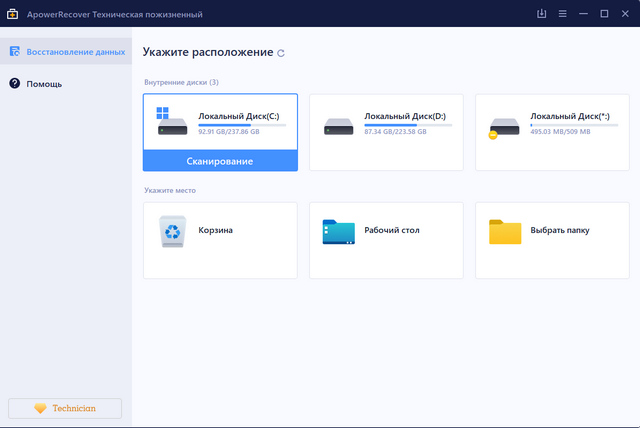Click the 495.03 MB/509 MB size text
This screenshot has height=428, width=640.
coord(560,131)
